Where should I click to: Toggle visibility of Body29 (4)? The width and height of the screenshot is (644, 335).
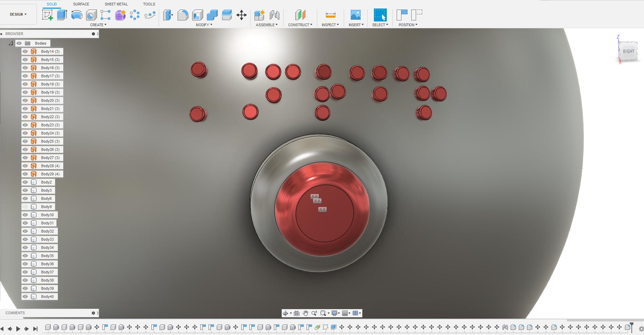pos(25,174)
